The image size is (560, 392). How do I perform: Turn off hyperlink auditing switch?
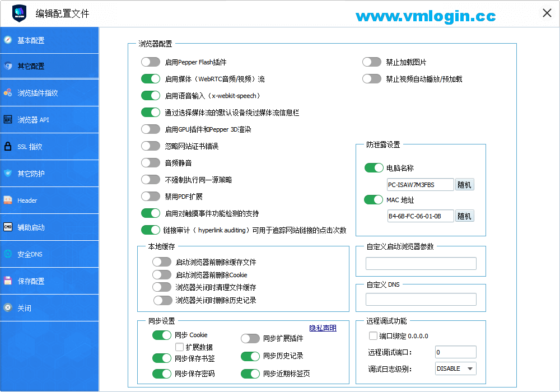[x=150, y=230]
